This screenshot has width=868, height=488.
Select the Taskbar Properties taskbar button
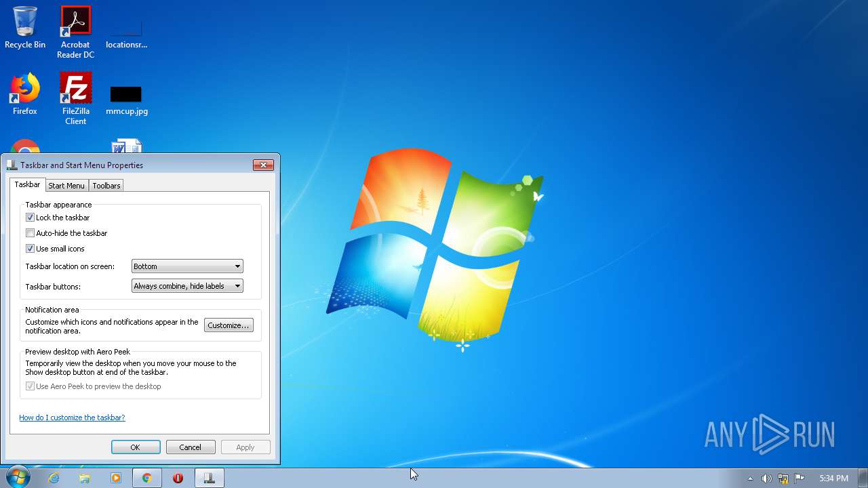(210, 478)
